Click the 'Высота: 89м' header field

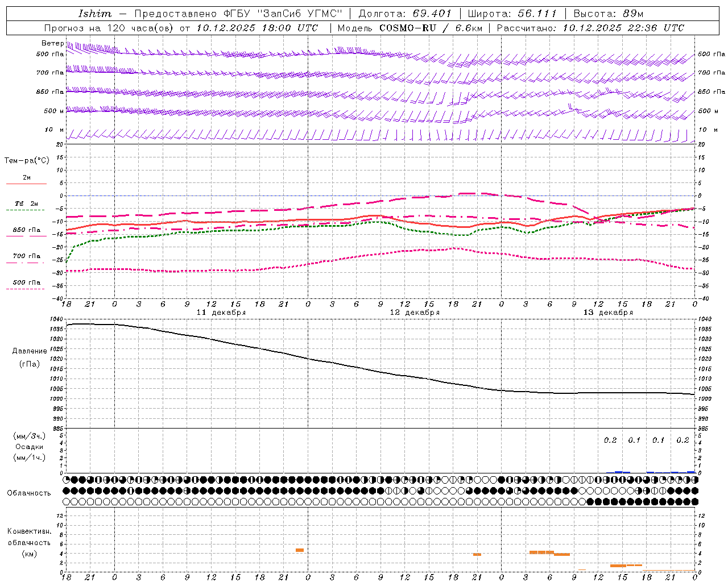pyautogui.click(x=609, y=14)
